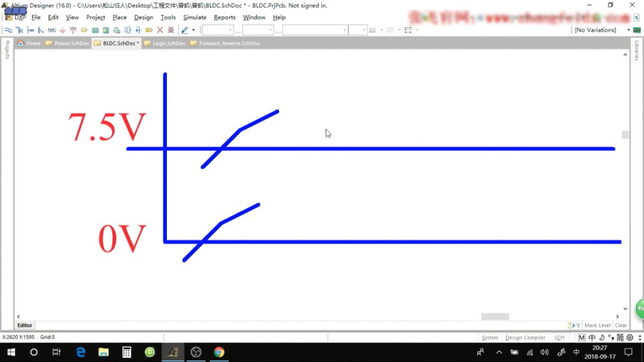Open the Project menu
This screenshot has height=362, width=644.
click(x=95, y=17)
